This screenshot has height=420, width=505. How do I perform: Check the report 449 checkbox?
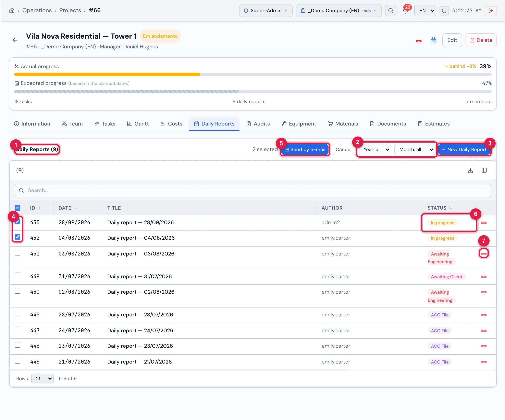(17, 275)
